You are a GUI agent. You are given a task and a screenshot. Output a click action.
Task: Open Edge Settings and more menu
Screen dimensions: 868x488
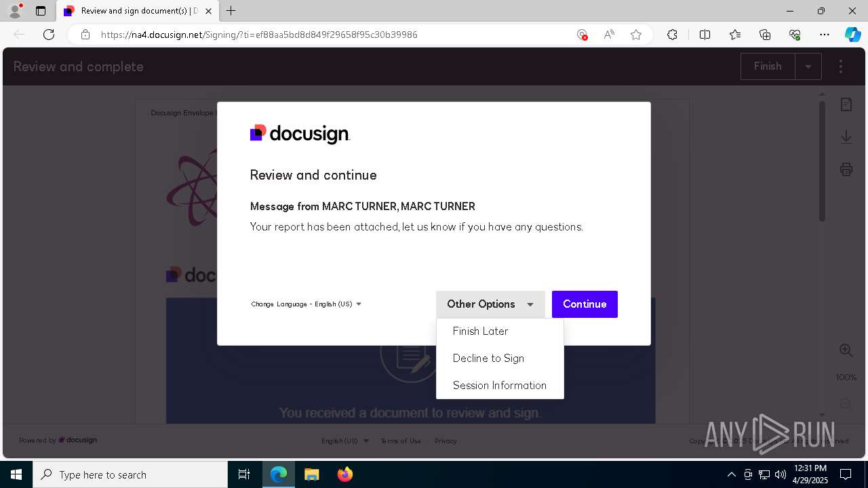[x=825, y=35]
